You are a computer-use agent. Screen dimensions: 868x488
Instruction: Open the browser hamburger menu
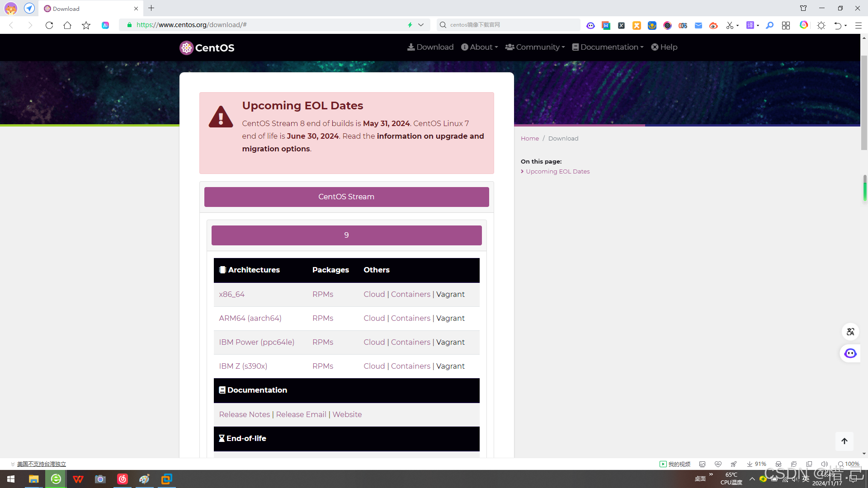tap(859, 25)
